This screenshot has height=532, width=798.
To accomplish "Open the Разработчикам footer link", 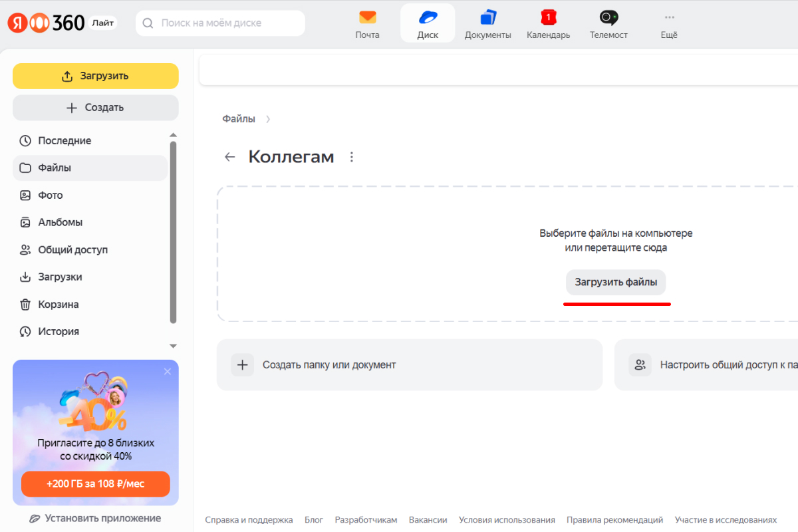I will [x=366, y=520].
